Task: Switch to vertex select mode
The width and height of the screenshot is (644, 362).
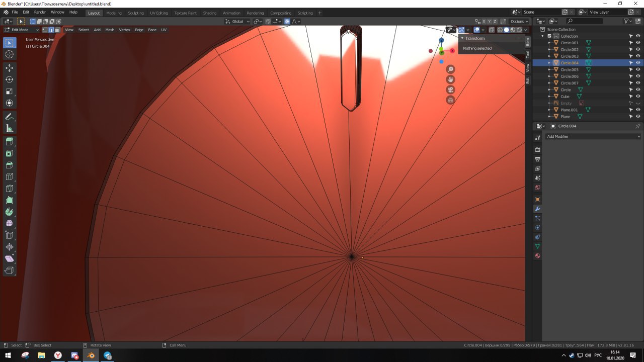Action: click(x=45, y=30)
